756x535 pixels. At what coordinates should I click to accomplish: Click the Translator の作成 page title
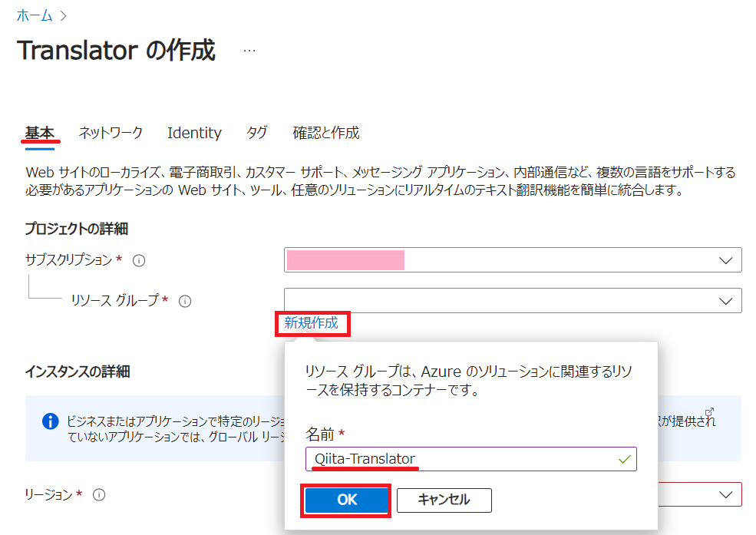point(116,51)
